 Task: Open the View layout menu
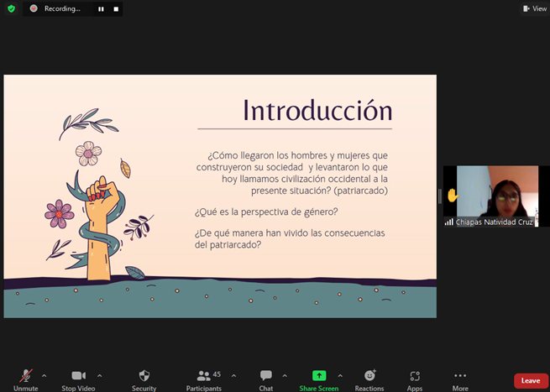[x=535, y=8]
